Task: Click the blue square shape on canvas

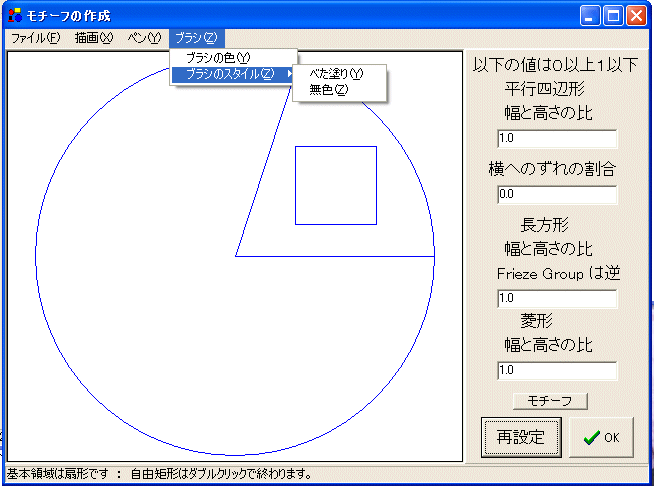Action: 336,185
